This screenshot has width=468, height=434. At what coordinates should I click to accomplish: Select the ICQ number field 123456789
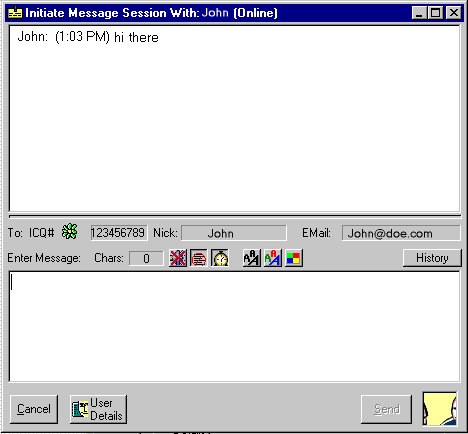click(x=118, y=233)
